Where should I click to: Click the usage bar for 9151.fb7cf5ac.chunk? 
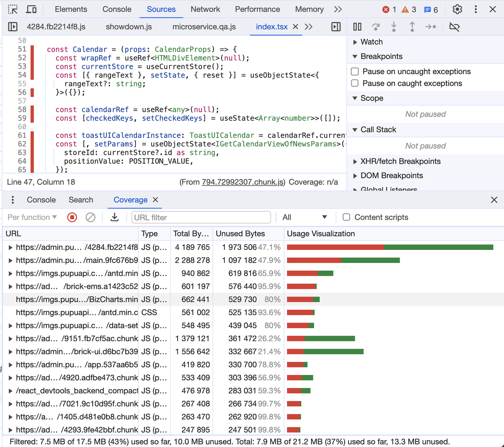point(321,338)
